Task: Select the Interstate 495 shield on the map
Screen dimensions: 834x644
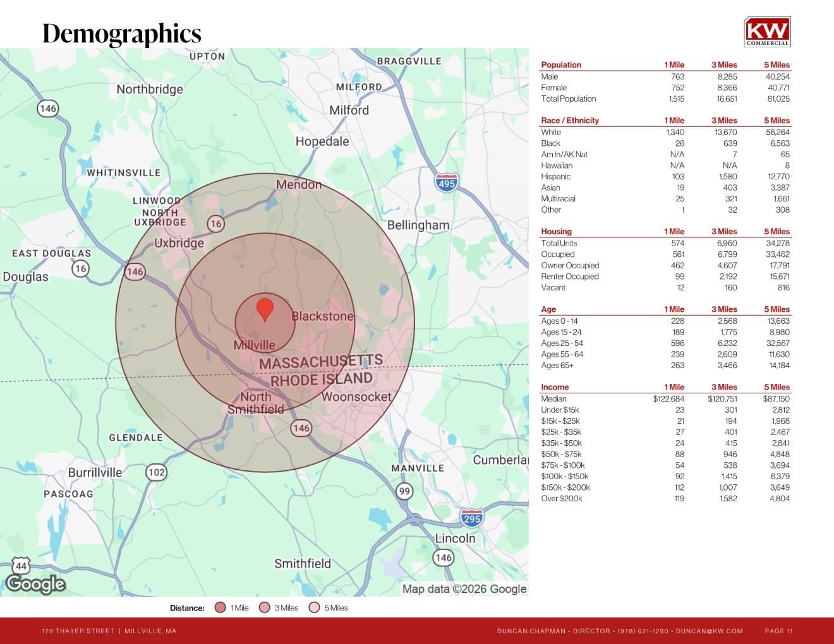Action: [x=447, y=183]
